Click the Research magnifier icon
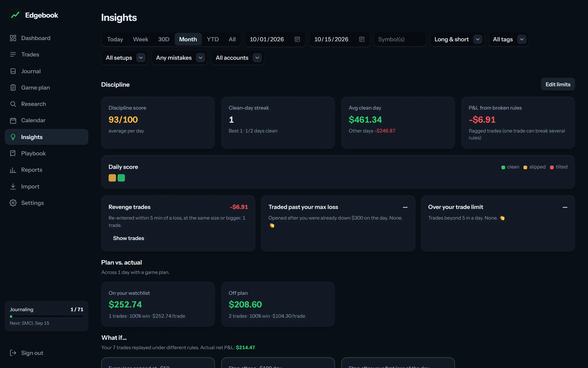Viewport: 588px width, 368px height. click(13, 104)
